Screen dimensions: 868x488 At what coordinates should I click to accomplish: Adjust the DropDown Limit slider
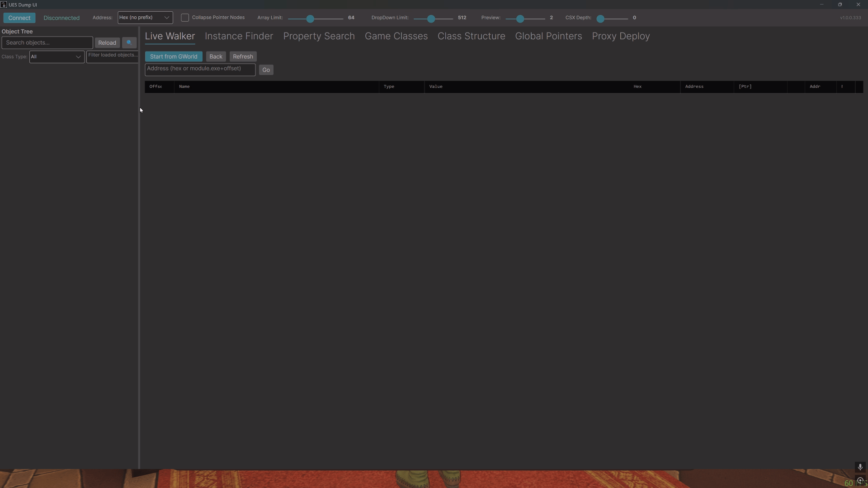click(433, 19)
